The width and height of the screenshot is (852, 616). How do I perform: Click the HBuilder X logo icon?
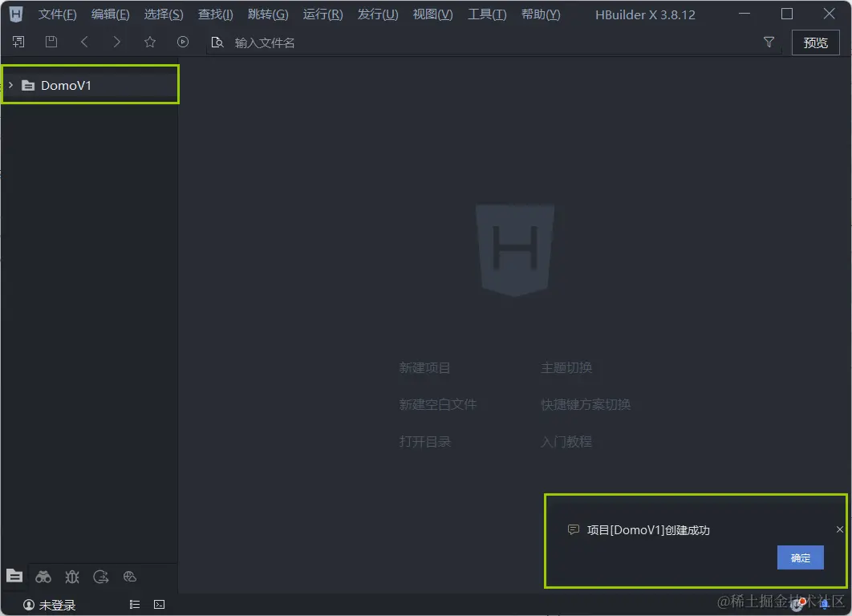point(16,14)
